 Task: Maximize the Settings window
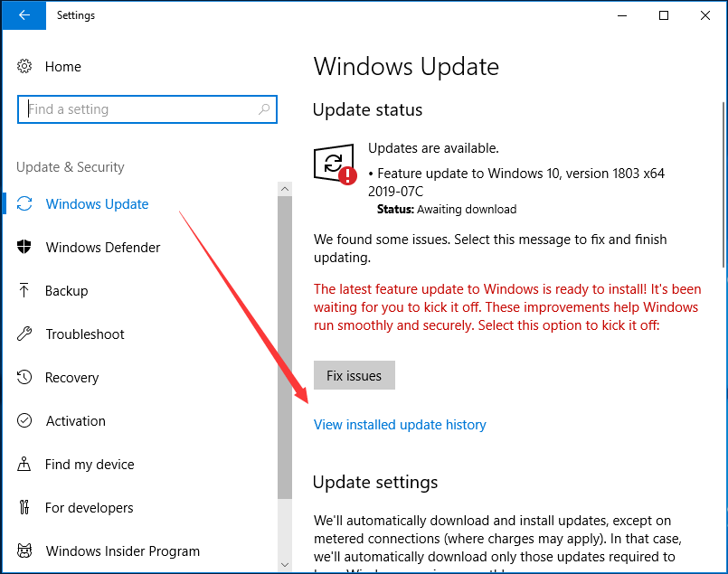coord(664,15)
